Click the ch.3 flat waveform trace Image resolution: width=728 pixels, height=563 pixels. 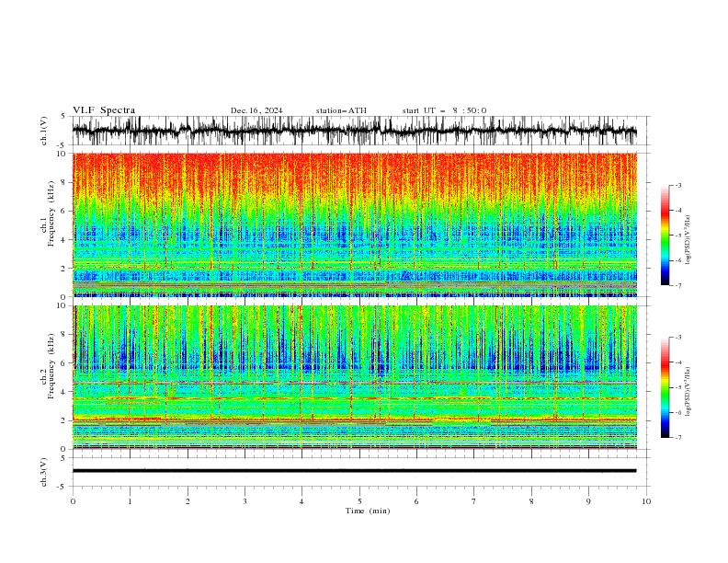(x=354, y=471)
